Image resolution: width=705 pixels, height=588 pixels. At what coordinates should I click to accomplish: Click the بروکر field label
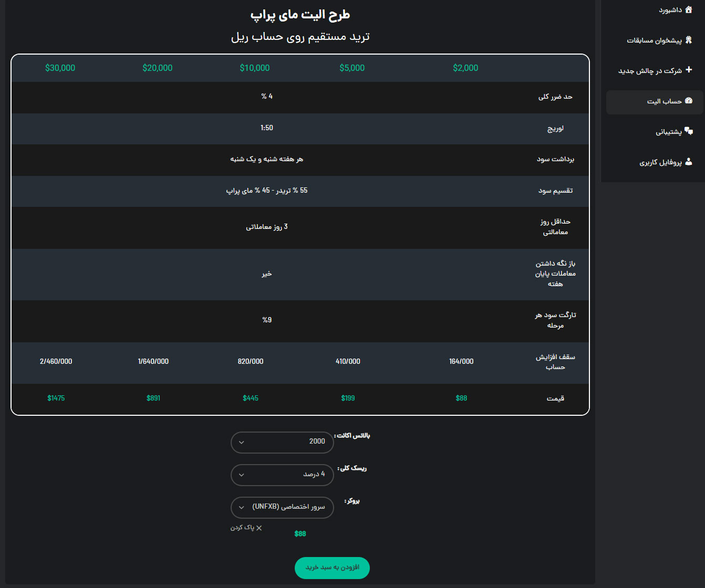tap(352, 501)
